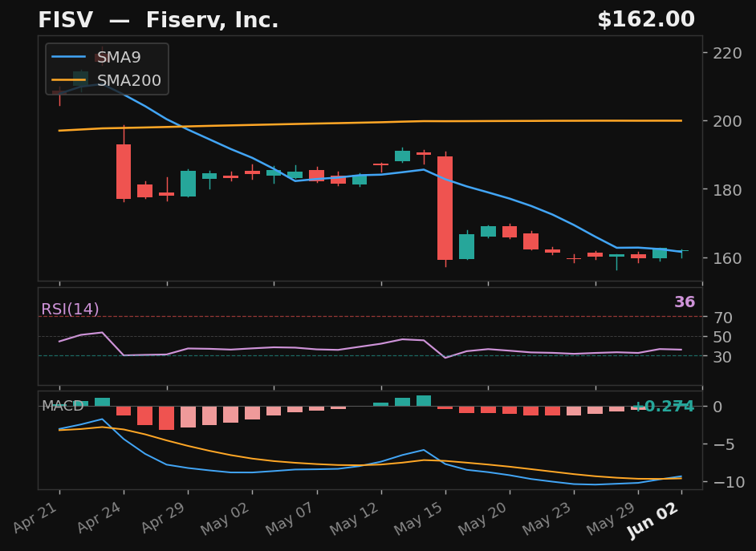Image resolution: width=756 pixels, height=551 pixels.
Task: Click the FISV — Fiserv, Inc. chart title
Action: (x=158, y=20)
